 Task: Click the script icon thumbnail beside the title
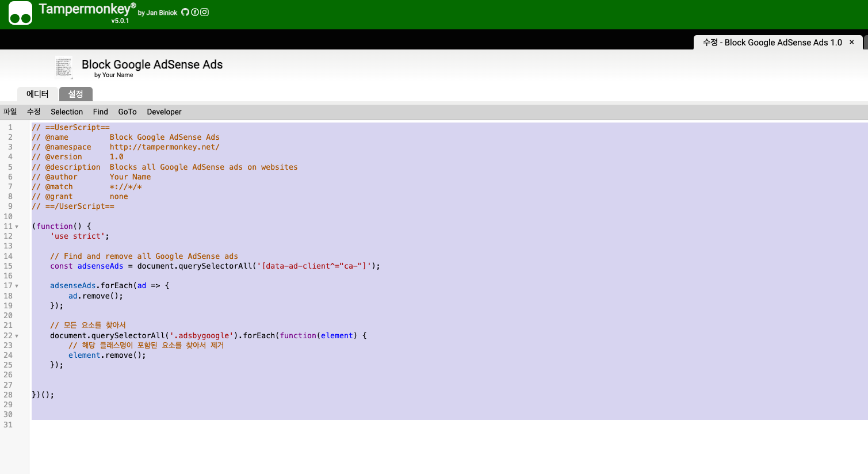64,67
